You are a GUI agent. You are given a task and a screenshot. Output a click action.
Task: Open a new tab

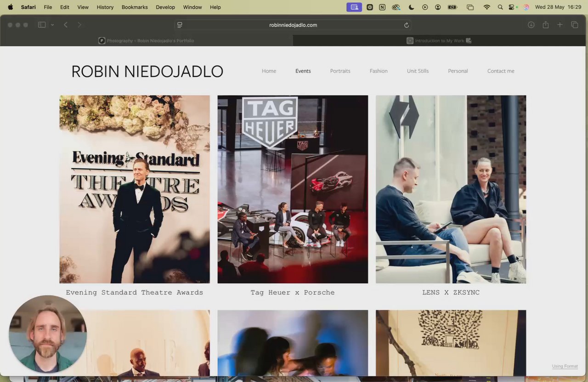[560, 25]
